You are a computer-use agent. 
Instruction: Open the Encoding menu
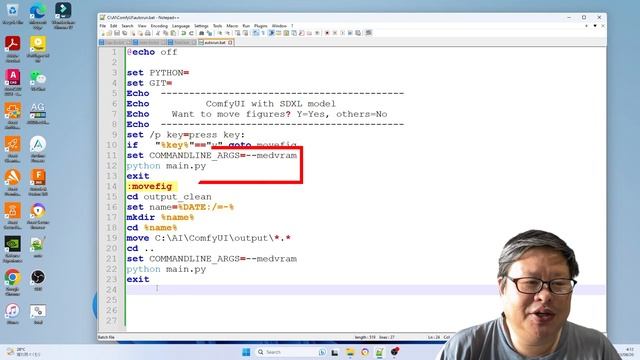(159, 26)
